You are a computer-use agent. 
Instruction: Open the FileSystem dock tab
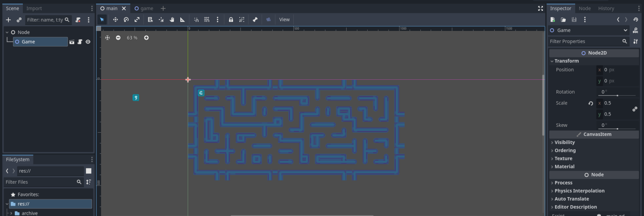point(18,160)
